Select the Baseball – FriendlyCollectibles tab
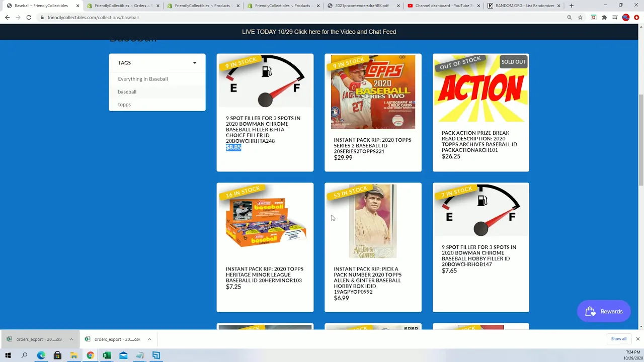Screen dimensions: 644x362 [42, 6]
